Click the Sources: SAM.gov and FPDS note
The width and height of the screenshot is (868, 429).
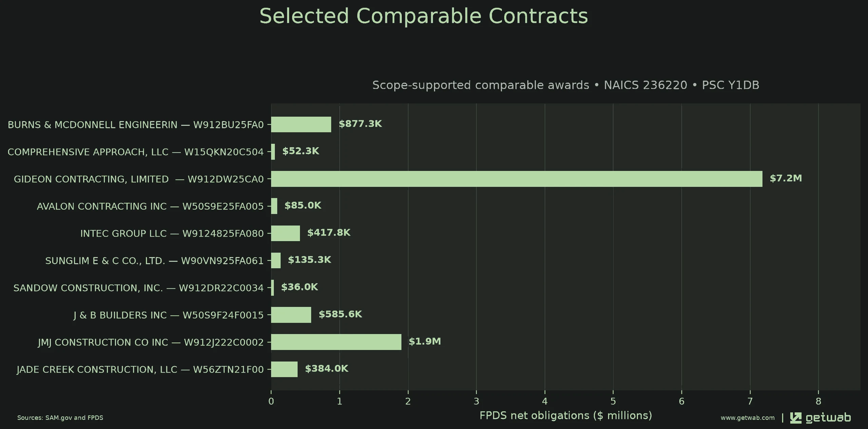tap(60, 418)
